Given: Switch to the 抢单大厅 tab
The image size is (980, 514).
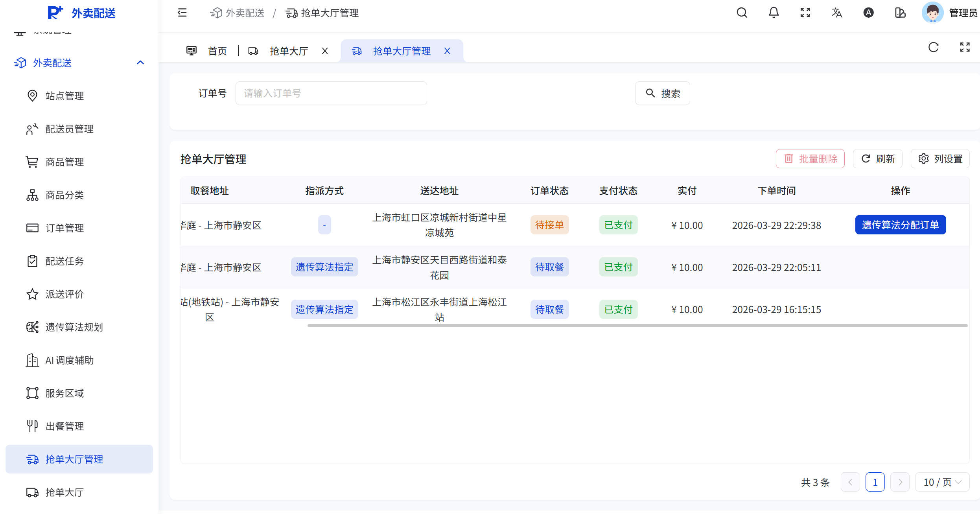Looking at the screenshot, I should point(288,51).
